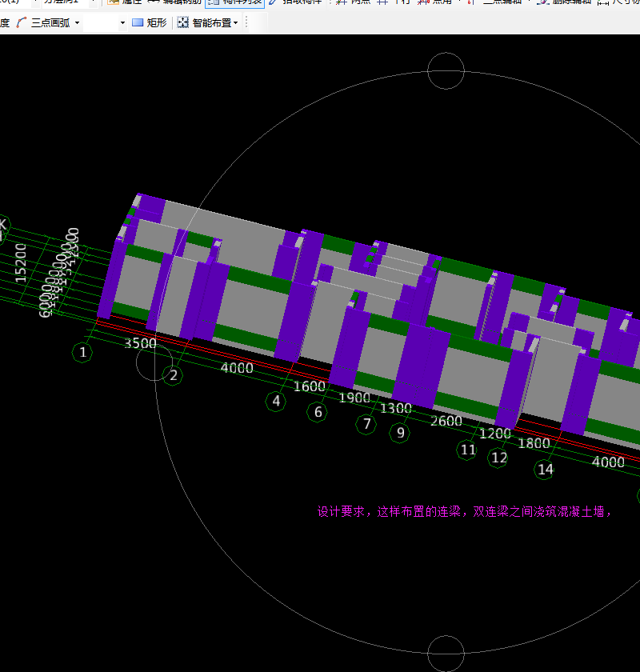Select the 矩形 rectangle drawing tool
The height and width of the screenshot is (672, 640).
149,22
